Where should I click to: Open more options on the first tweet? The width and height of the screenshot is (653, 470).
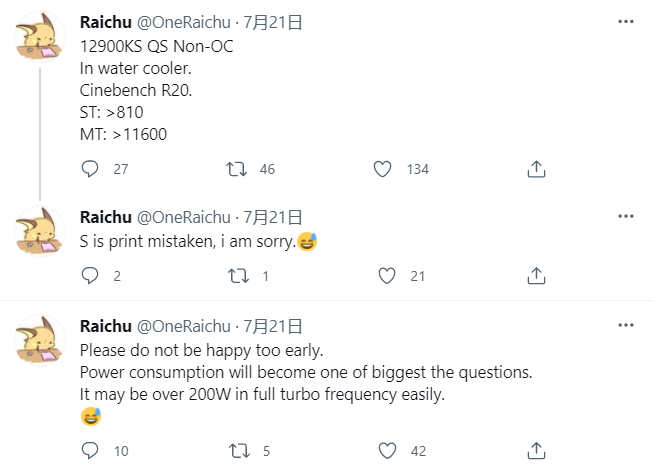(626, 21)
